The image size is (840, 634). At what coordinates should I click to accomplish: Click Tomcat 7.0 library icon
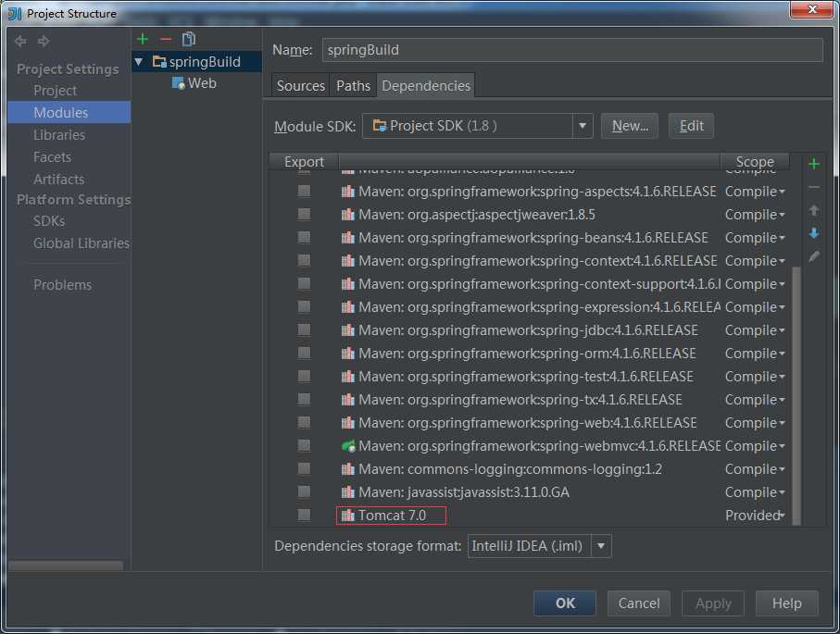coord(347,516)
